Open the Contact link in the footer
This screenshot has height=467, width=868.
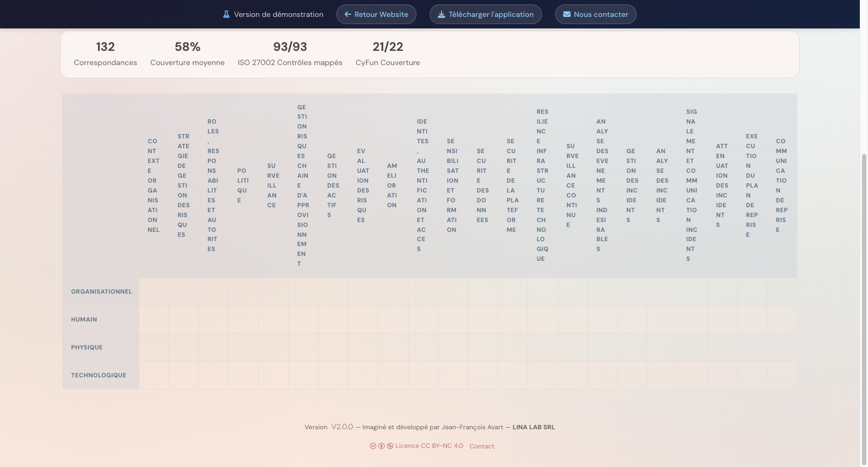(x=481, y=446)
